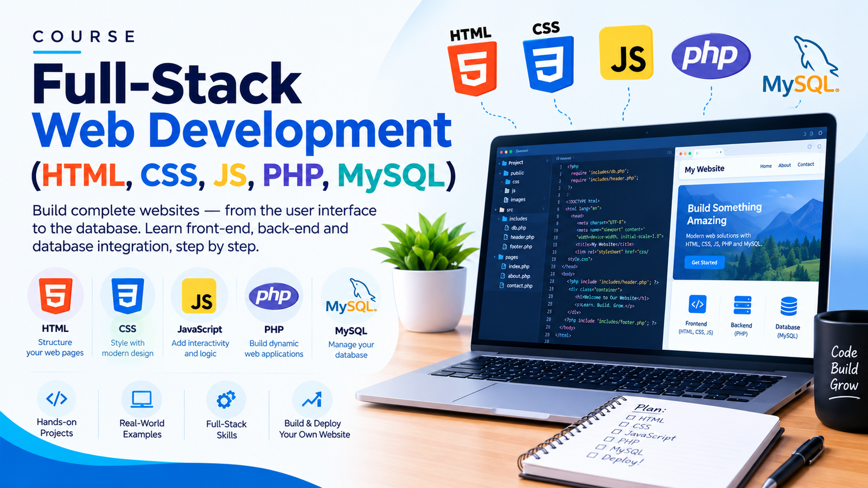Open header.php in the file tree
Image resolution: width=868 pixels, height=488 pixels.
click(519, 237)
